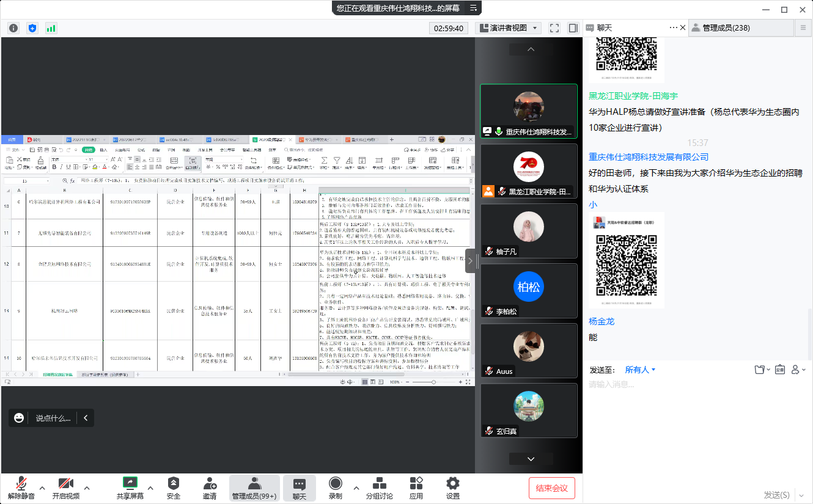The width and height of the screenshot is (813, 504).
Task: Enter full screen mode
Action: pyautogui.click(x=554, y=28)
